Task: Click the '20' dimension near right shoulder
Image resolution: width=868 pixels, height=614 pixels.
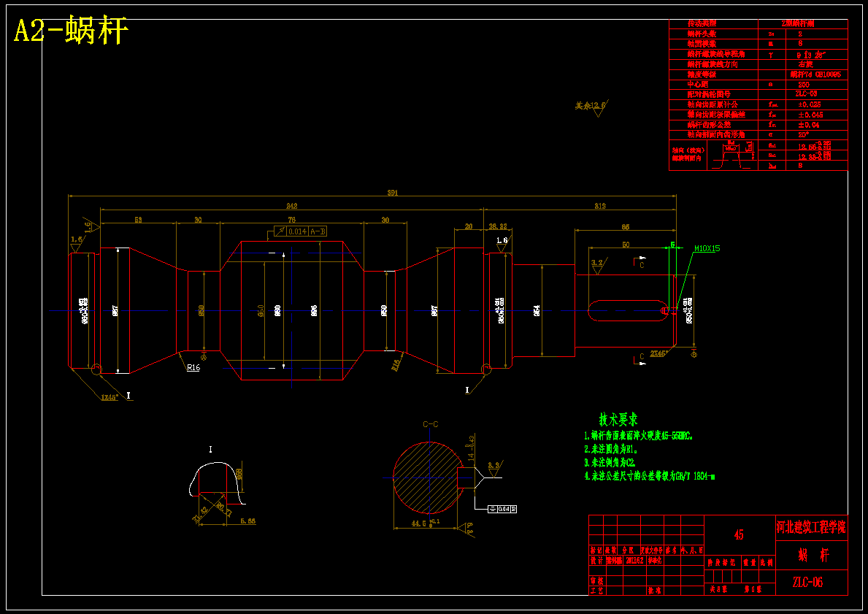Action: pos(469,226)
